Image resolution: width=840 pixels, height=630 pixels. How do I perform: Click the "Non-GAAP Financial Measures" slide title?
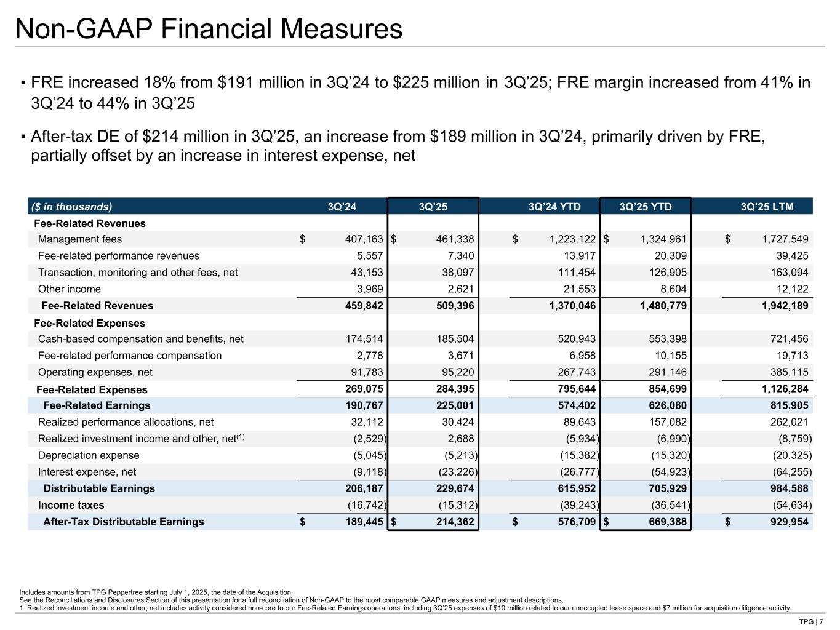209,30
